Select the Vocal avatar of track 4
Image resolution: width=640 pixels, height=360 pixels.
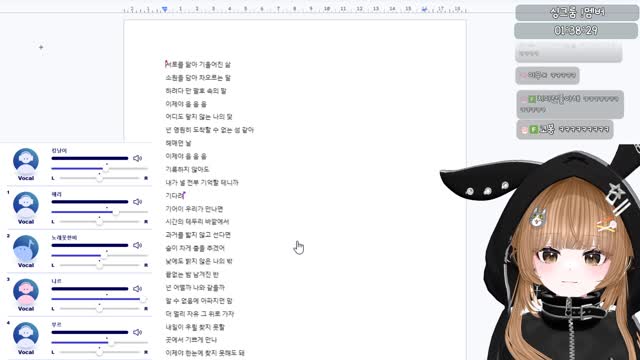click(26, 336)
